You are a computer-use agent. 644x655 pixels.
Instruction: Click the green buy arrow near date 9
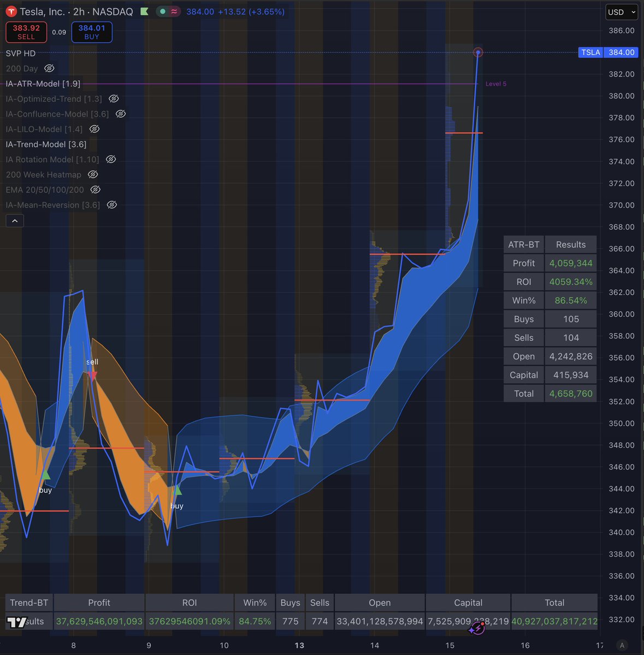pos(176,490)
